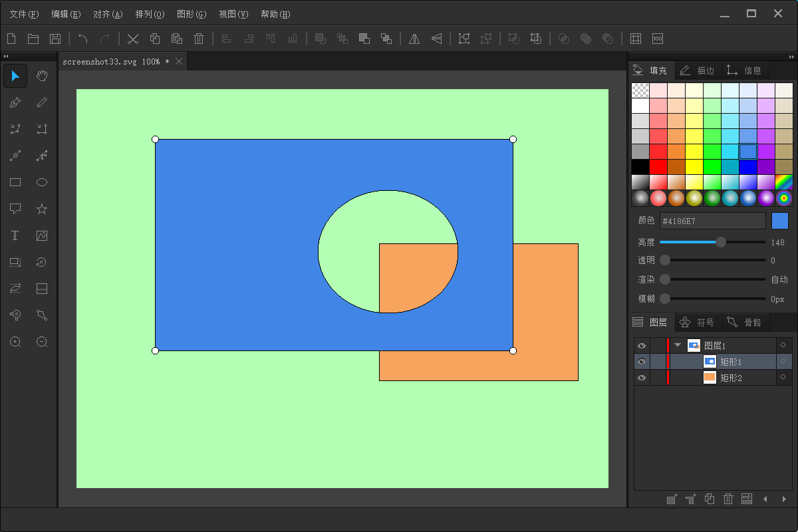Click the Save file icon
798x532 pixels.
pyautogui.click(x=55, y=39)
